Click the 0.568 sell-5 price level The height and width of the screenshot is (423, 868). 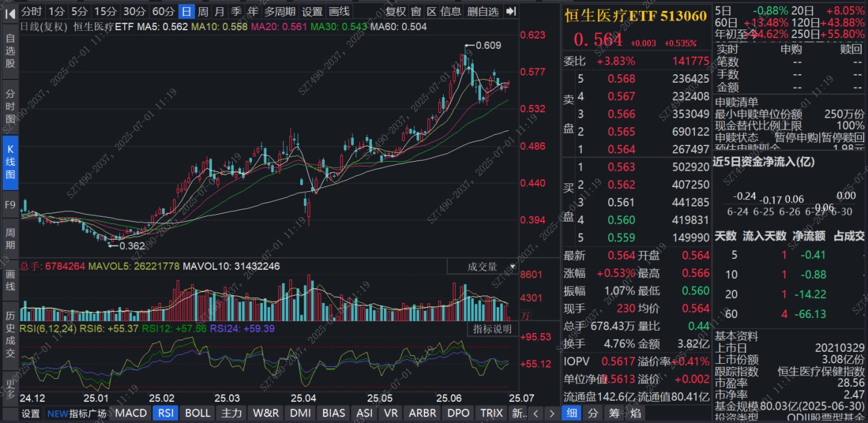point(621,78)
